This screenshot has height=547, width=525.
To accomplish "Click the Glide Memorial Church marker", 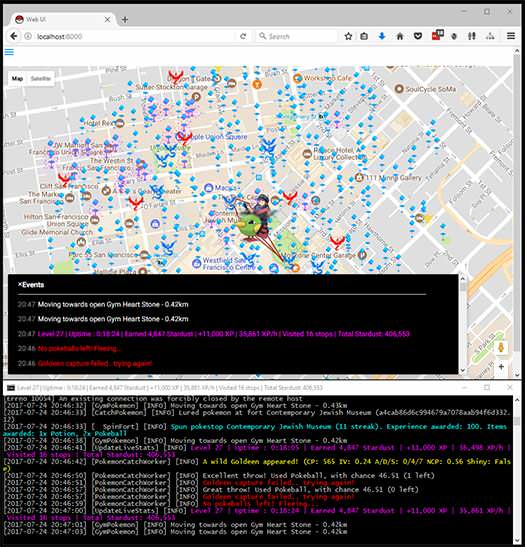I will 81,241.
